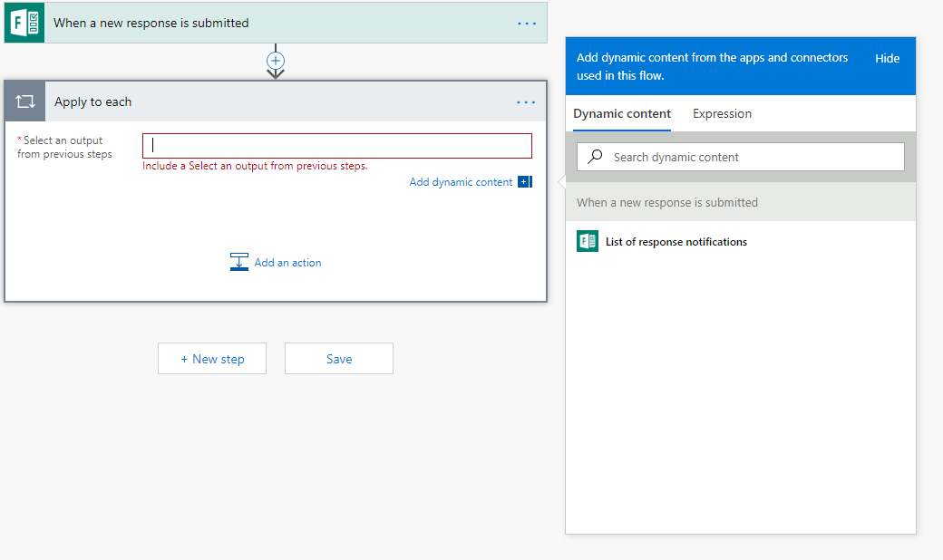
Task: Click the 'When a new response is submitted' group heading
Action: [667, 202]
